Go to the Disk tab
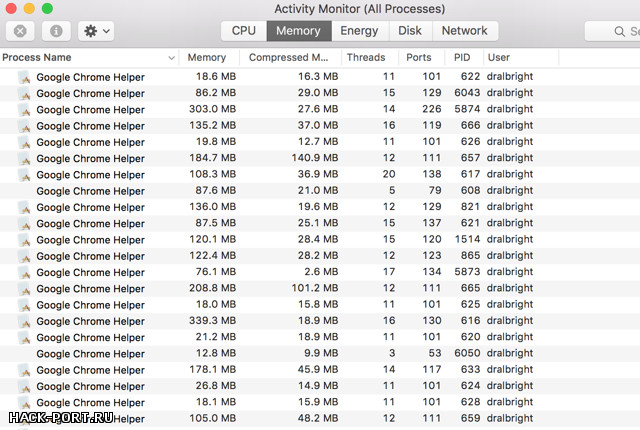Image resolution: width=640 pixels, height=430 pixels. [x=410, y=31]
